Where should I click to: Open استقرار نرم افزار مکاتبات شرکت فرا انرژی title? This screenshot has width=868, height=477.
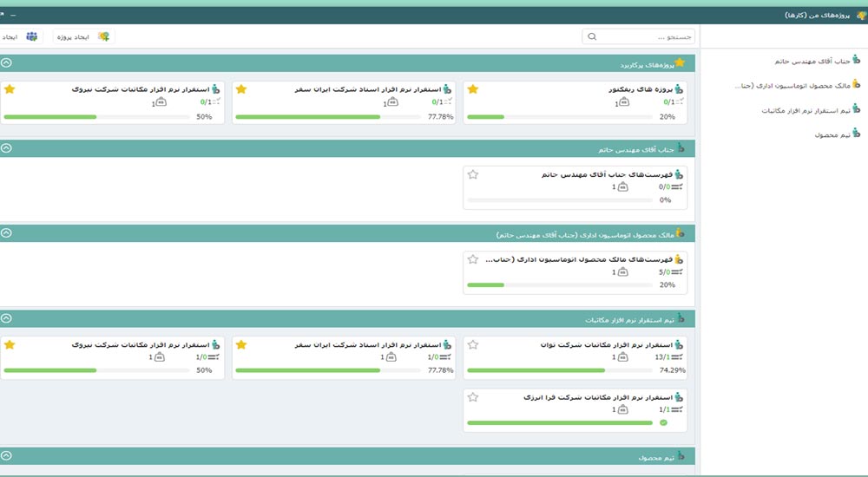(598, 397)
